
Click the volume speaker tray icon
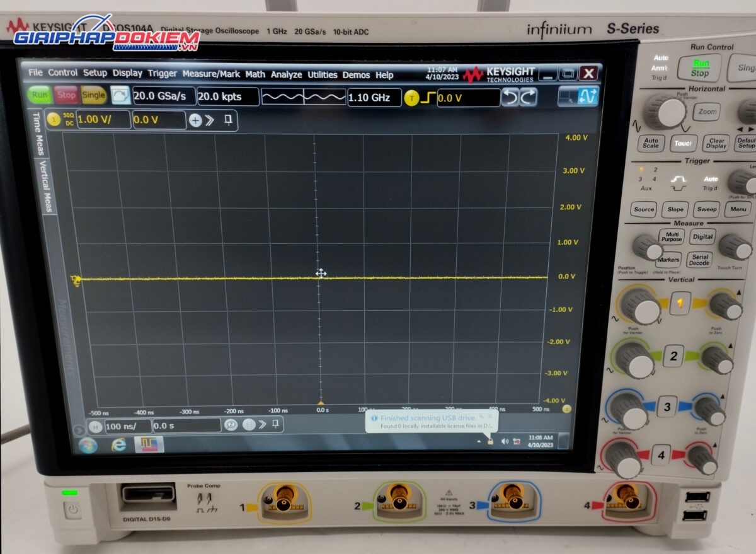pos(505,441)
